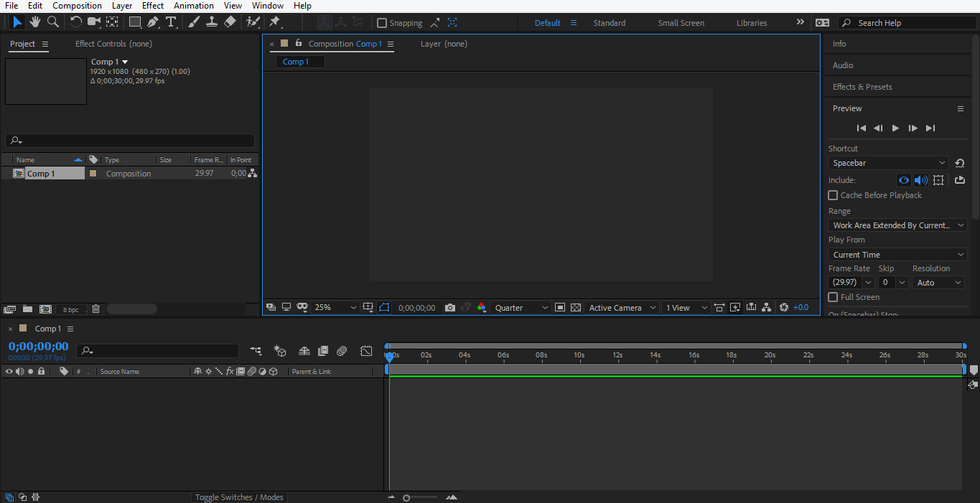Toggle include audio speaker in Preview panel
This screenshot has width=980, height=503.
pos(920,180)
